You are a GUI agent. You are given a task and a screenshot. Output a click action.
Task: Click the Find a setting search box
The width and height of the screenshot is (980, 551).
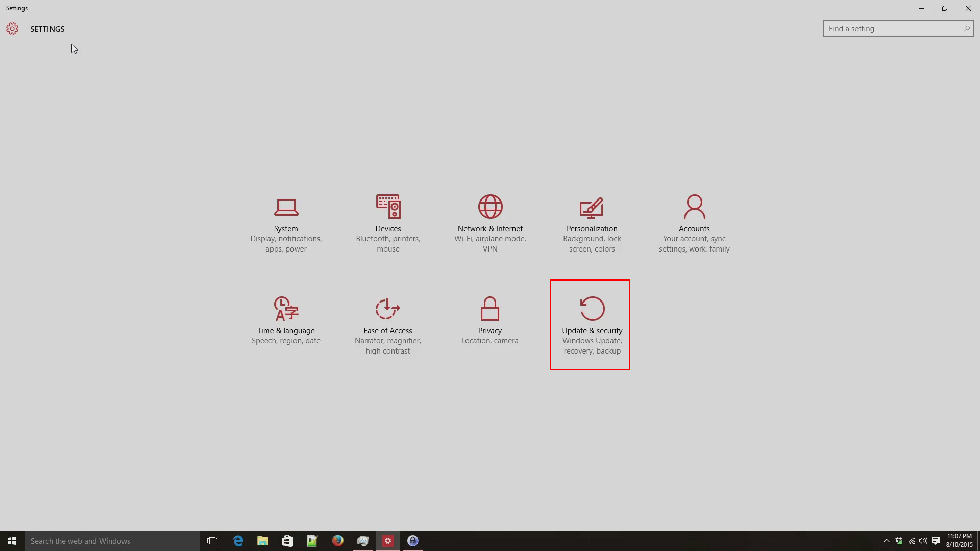(893, 29)
